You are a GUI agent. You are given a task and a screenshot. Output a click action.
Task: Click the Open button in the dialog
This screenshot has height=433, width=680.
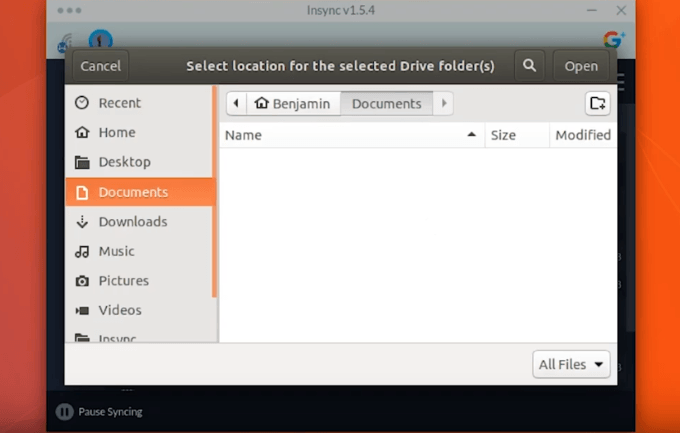tap(581, 66)
